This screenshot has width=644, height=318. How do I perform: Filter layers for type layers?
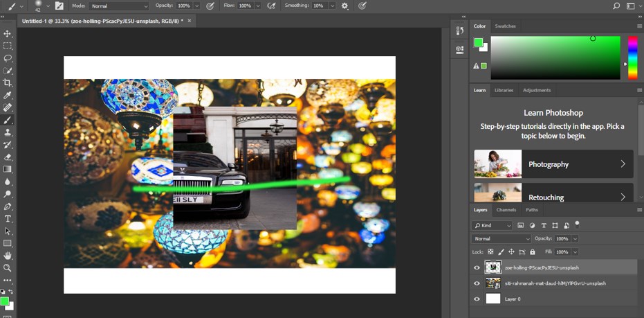(544, 225)
